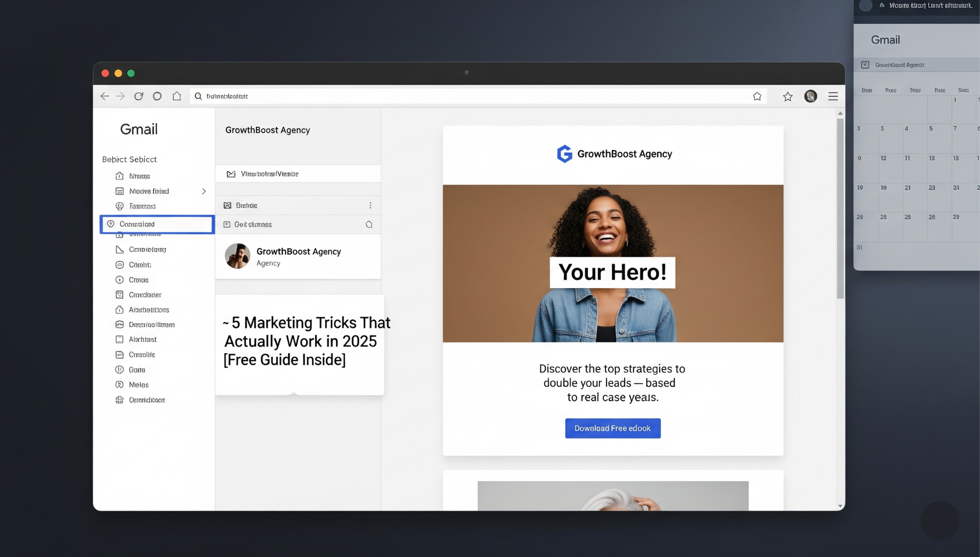Click the round icon right of Geit stdrnss
The height and width of the screenshot is (557, 980).
coord(369,224)
